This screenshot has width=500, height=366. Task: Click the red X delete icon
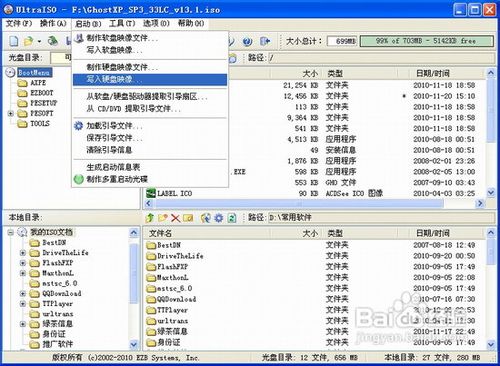coord(175,218)
